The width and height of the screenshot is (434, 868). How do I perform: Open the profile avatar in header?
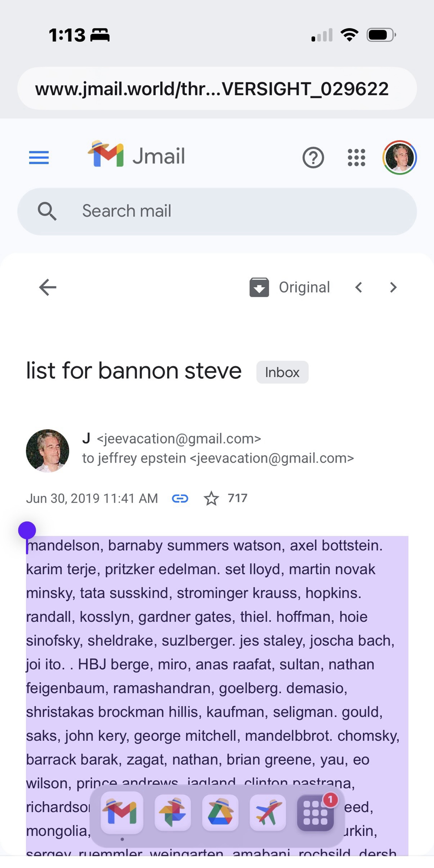point(399,158)
